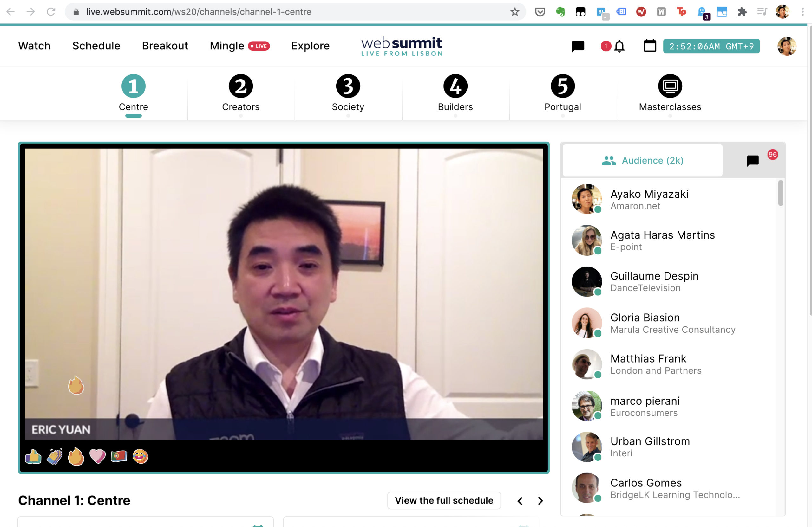Switch to channel chat tab icon
This screenshot has width=812, height=527.
[x=753, y=161]
